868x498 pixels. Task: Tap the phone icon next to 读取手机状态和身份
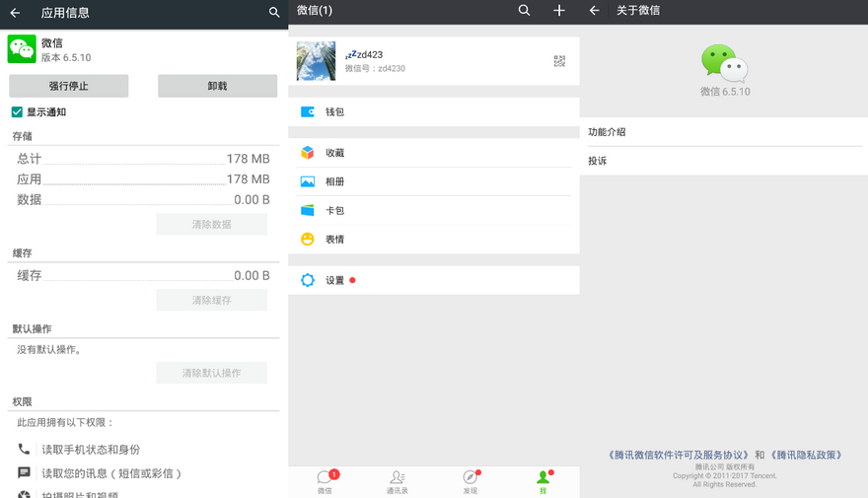pos(24,449)
